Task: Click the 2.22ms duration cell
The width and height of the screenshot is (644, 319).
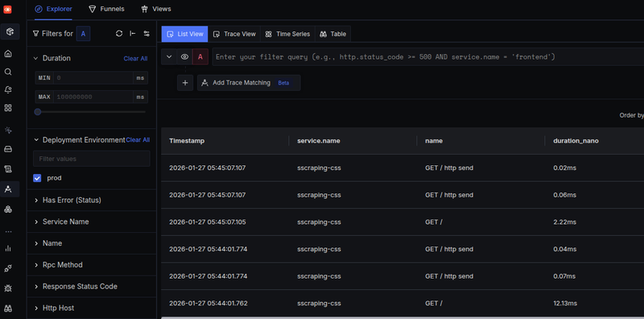Action: pyautogui.click(x=565, y=222)
